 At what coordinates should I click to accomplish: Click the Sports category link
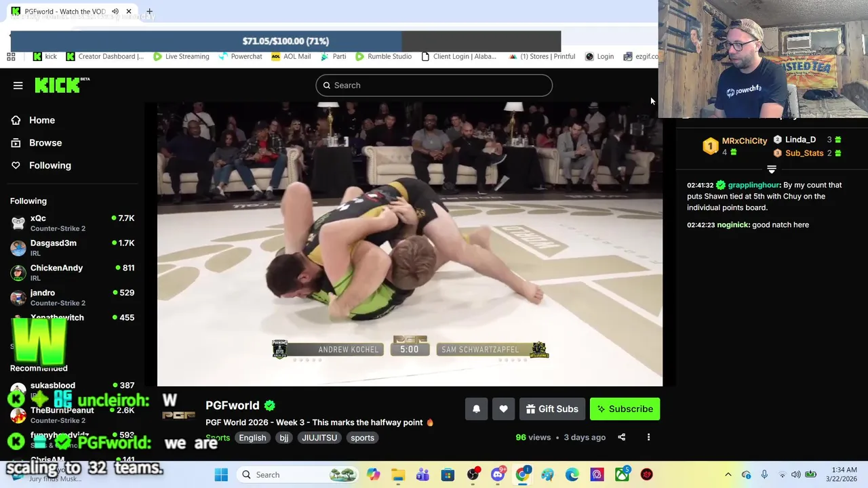click(x=218, y=438)
